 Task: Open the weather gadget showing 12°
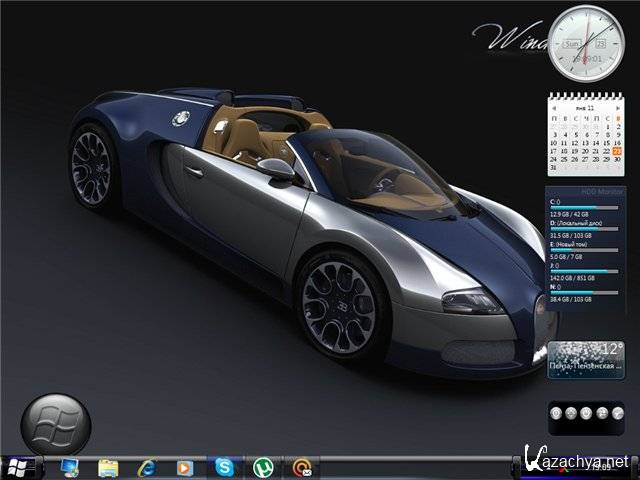coord(586,359)
